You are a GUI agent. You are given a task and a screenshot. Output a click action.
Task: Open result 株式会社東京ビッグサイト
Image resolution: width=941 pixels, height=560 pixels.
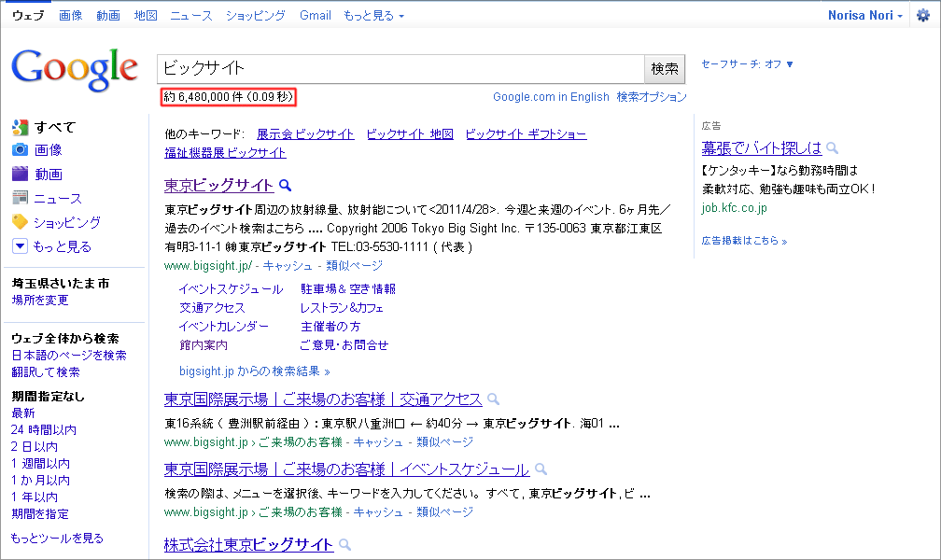[x=248, y=544]
